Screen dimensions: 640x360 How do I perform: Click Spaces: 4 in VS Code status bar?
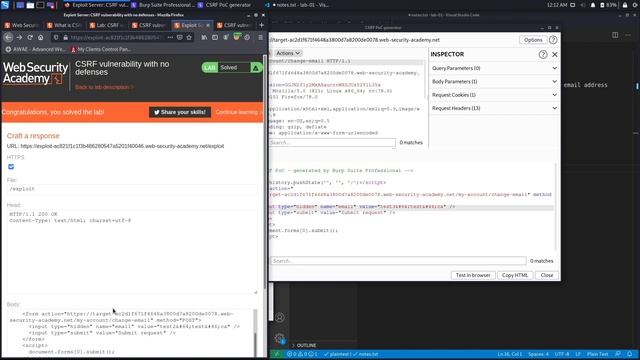click(538, 354)
